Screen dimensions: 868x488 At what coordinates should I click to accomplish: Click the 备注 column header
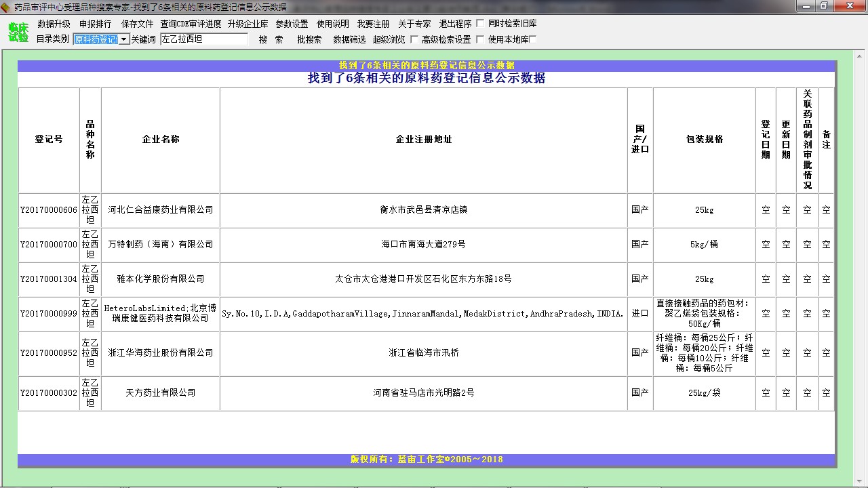pyautogui.click(x=826, y=140)
